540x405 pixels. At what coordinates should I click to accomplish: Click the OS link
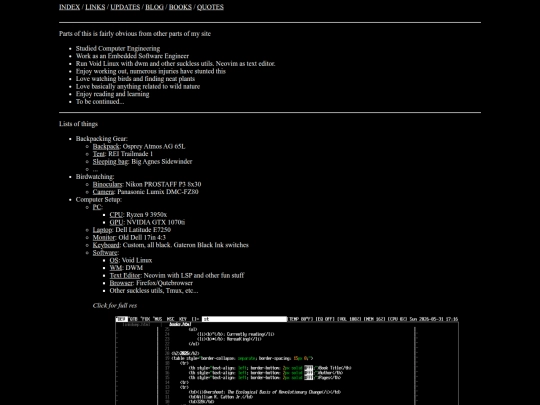(114, 260)
